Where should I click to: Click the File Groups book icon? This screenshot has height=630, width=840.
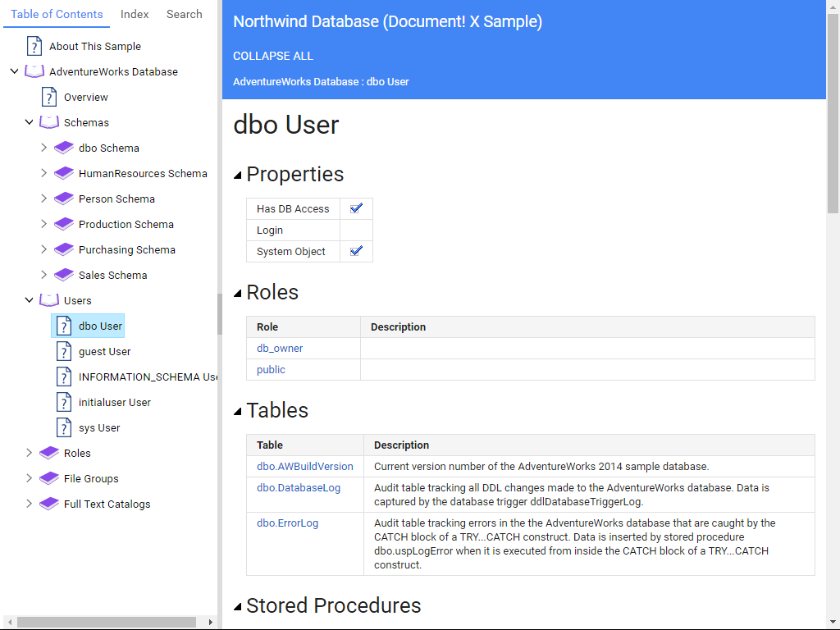[x=49, y=478]
